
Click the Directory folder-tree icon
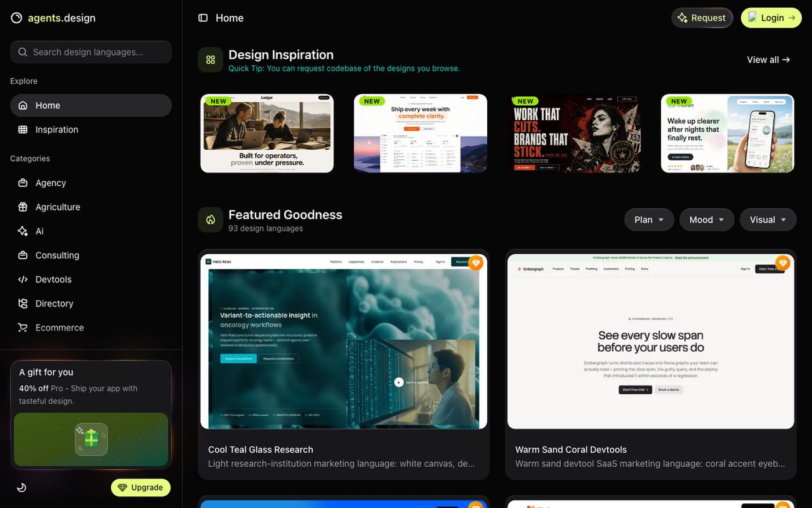point(23,304)
